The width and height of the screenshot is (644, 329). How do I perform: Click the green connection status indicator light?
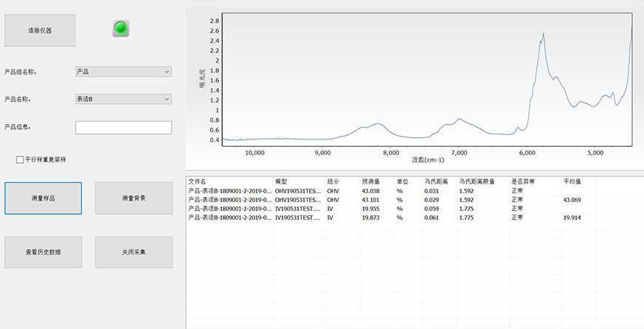(121, 29)
